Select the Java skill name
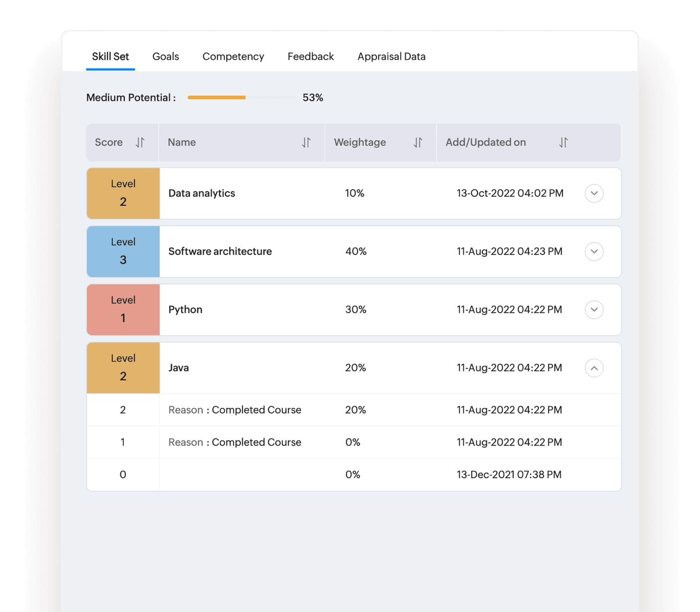 pos(178,368)
